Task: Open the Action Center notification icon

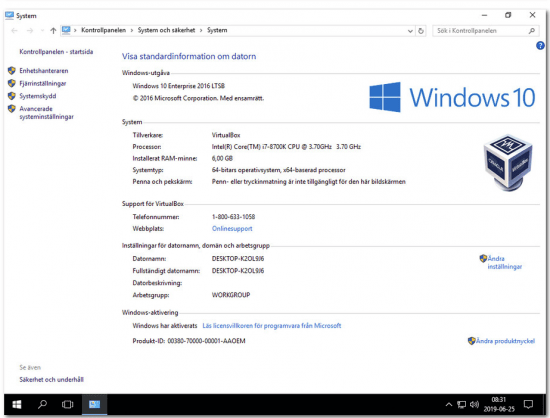Action: [528, 404]
